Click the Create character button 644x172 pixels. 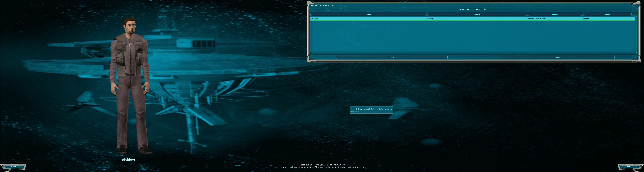click(x=557, y=57)
